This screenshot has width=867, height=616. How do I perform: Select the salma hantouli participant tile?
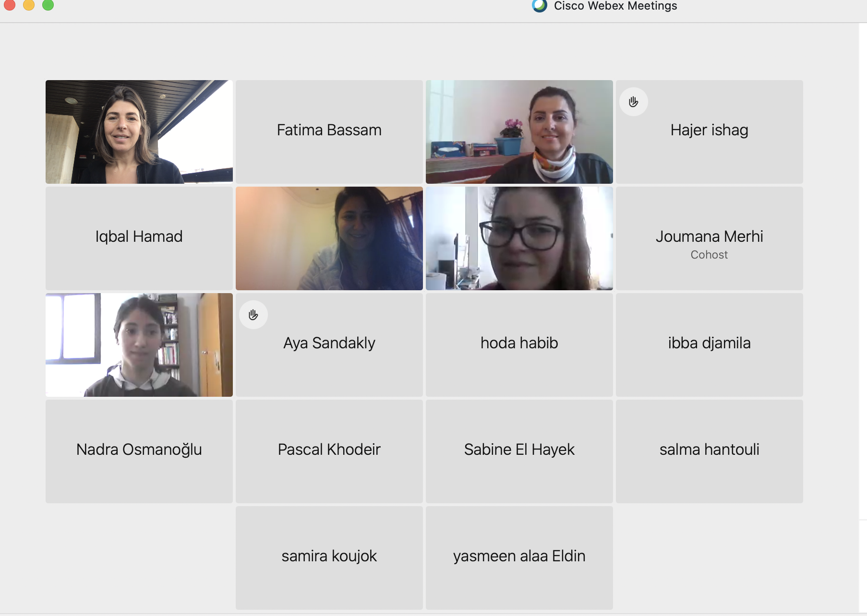pyautogui.click(x=710, y=451)
